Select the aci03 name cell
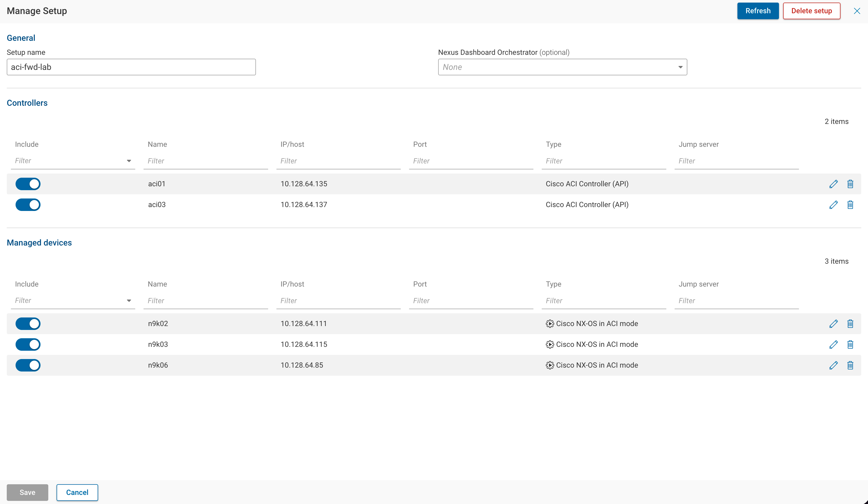 [157, 205]
